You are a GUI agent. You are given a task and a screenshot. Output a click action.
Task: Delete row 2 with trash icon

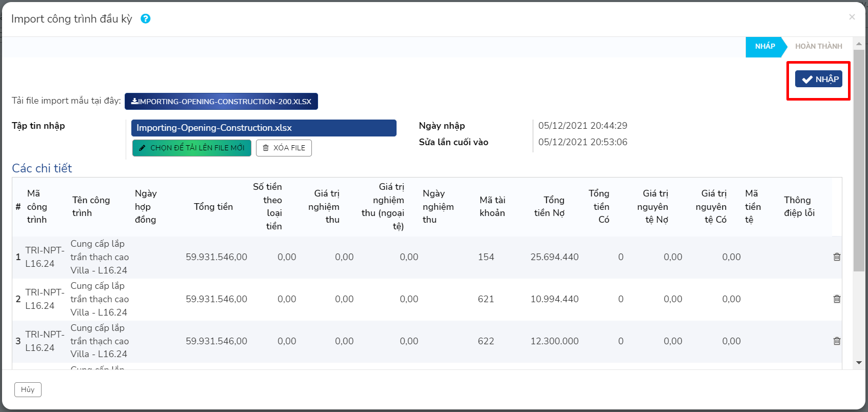coord(837,299)
